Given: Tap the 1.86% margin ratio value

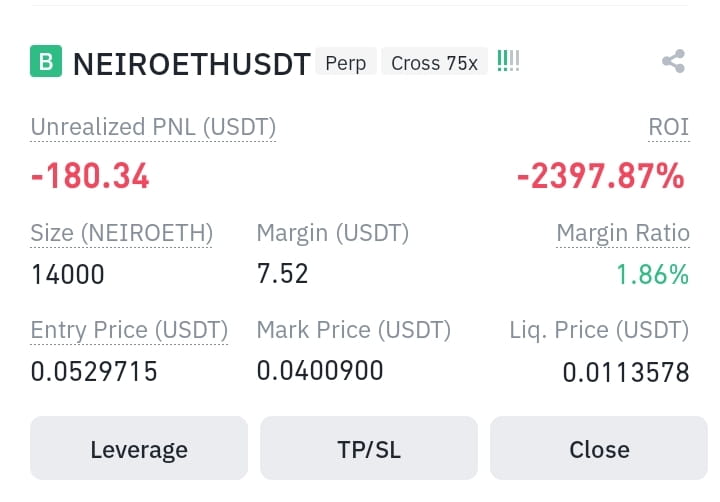Looking at the screenshot, I should (x=652, y=275).
